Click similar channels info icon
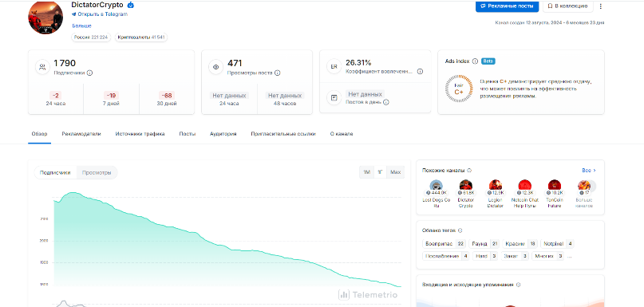Screen dimensions: 644x307 click(x=469, y=171)
